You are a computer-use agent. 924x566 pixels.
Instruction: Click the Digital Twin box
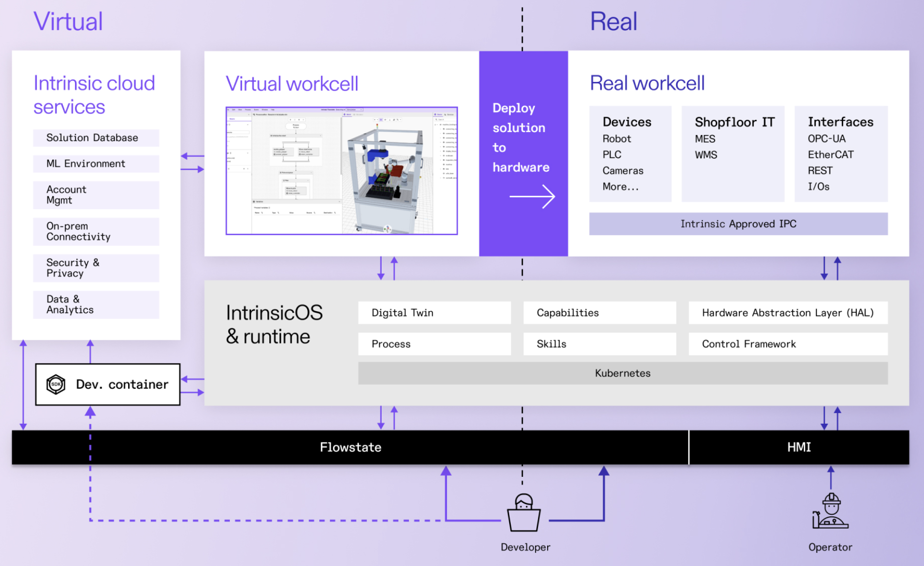(x=434, y=313)
